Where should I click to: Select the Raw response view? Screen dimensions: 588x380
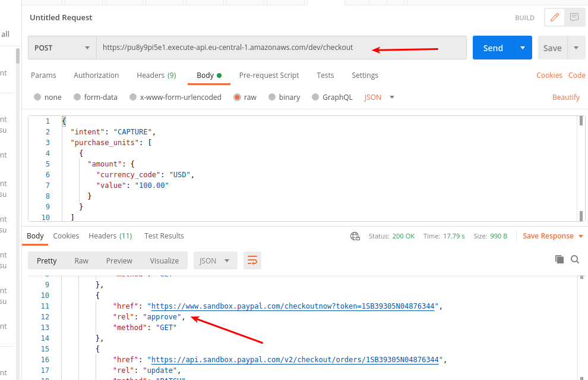pos(81,260)
